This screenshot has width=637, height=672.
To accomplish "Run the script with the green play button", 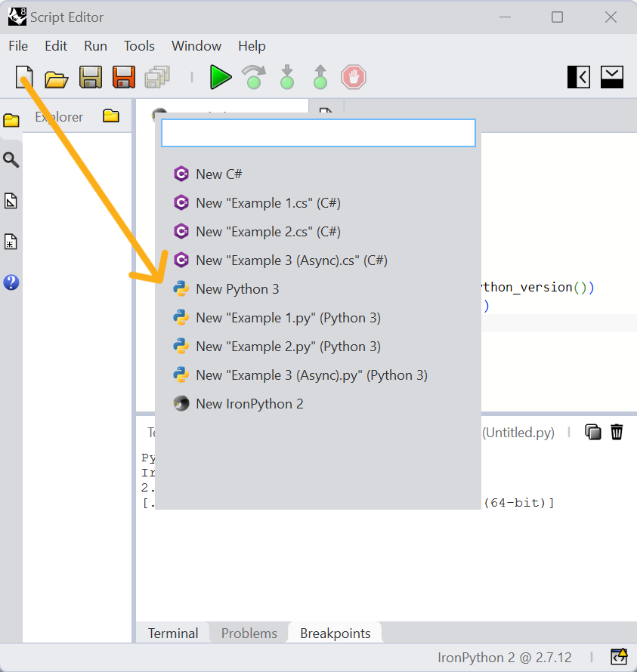I will point(221,77).
